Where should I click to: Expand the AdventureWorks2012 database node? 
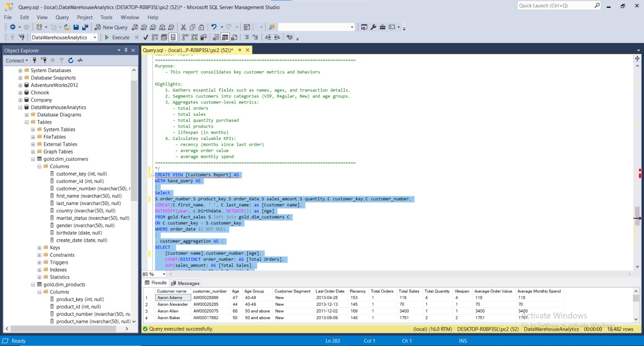20,85
